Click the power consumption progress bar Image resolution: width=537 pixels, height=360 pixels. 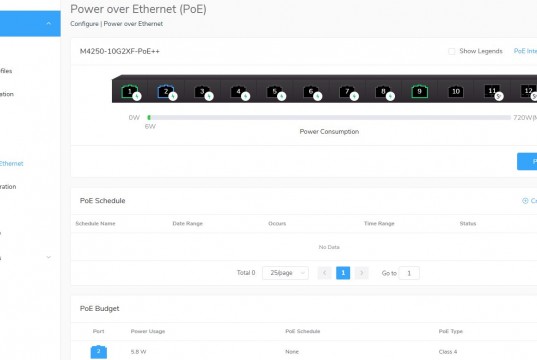329,117
